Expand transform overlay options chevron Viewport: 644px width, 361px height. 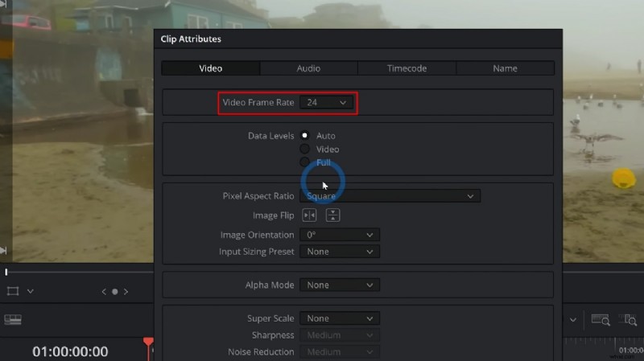click(x=31, y=291)
